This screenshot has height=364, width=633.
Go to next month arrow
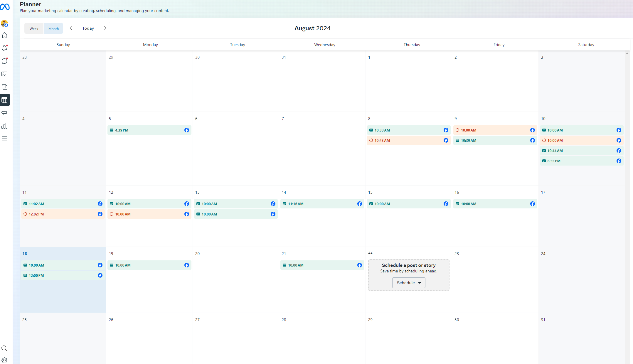click(105, 28)
